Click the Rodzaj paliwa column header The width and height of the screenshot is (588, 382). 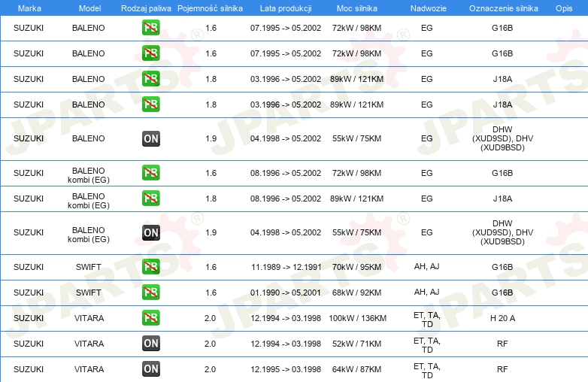(146, 8)
